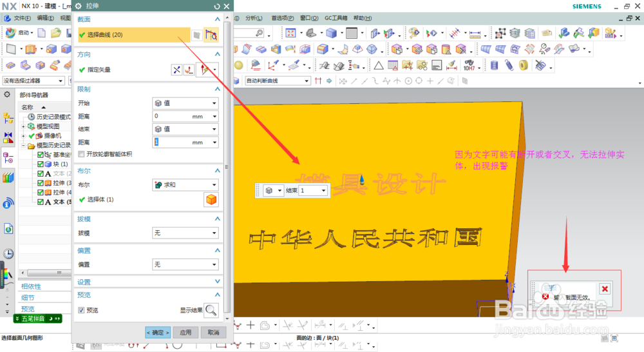Click the datum coordinate system icon
This screenshot has width=644, height=352.
[272, 65]
